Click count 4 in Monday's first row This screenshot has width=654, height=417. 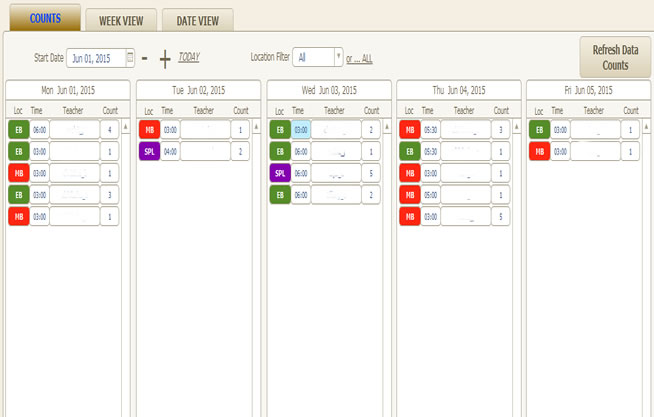(x=110, y=130)
